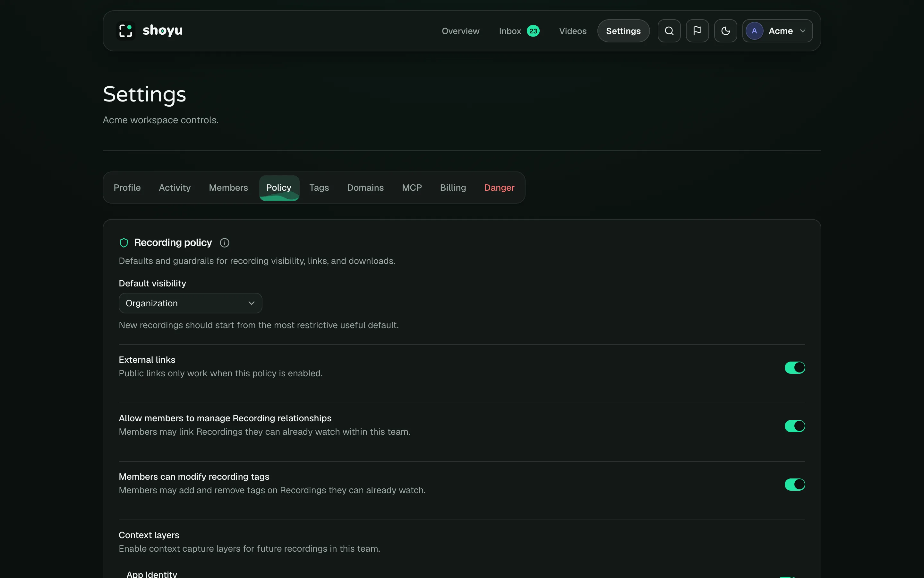Click the shoyu logo icon

coord(126,31)
